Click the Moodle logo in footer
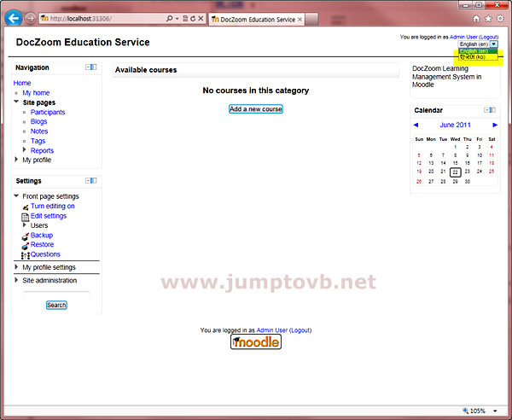This screenshot has height=420, width=512. [256, 342]
